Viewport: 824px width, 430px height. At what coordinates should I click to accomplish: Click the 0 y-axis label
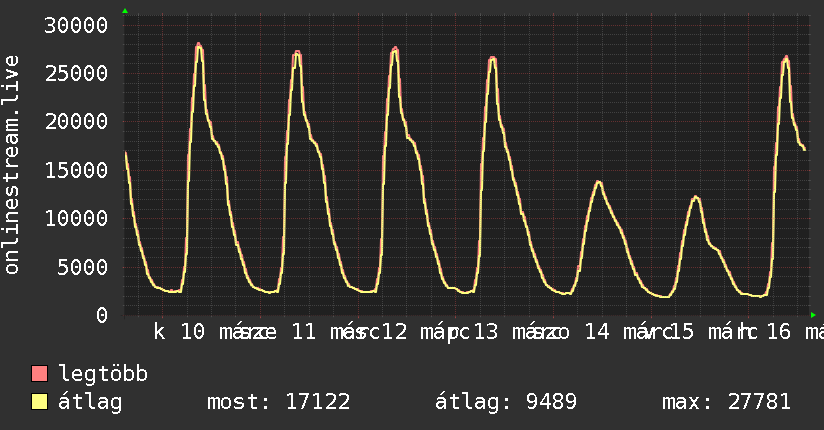(x=102, y=315)
